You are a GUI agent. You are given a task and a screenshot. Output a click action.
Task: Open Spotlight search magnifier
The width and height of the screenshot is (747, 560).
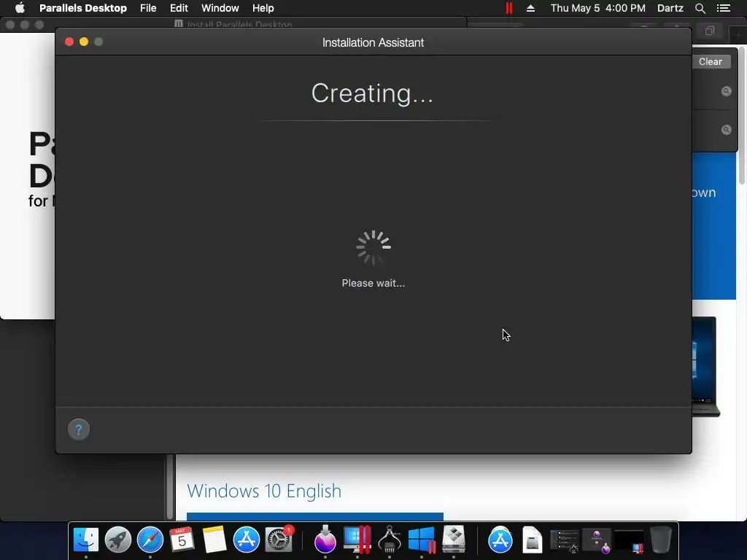[x=700, y=8]
